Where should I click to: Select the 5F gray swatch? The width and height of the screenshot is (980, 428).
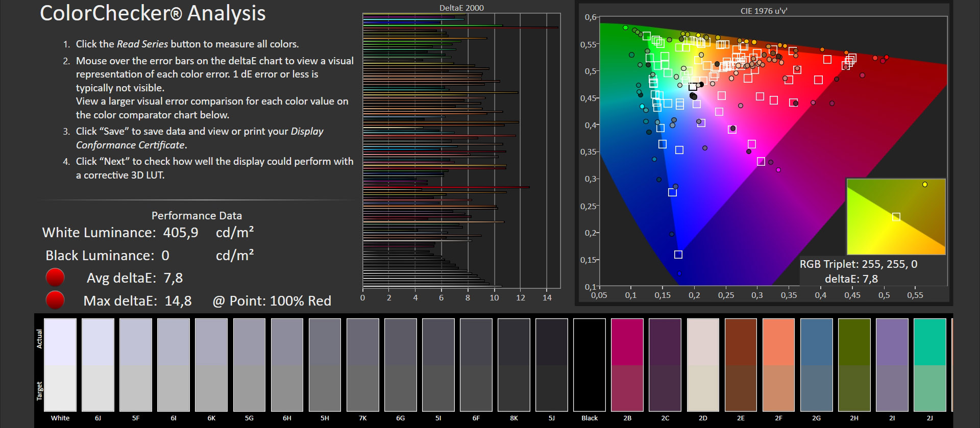pyautogui.click(x=136, y=365)
